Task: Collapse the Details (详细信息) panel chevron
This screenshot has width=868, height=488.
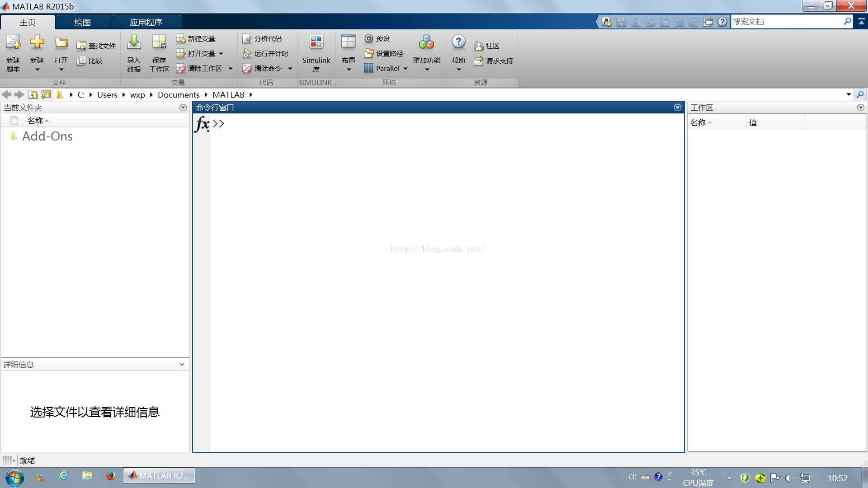Action: pyautogui.click(x=182, y=365)
